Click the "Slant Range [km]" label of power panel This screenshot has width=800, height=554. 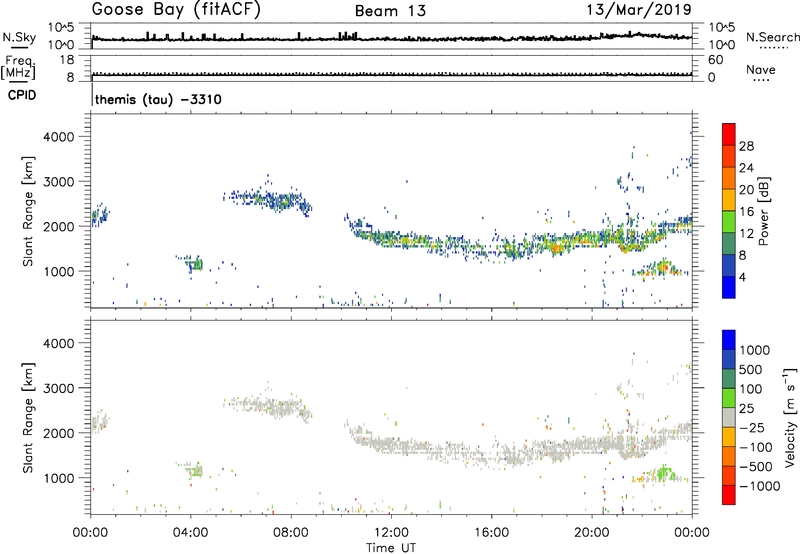tap(28, 211)
